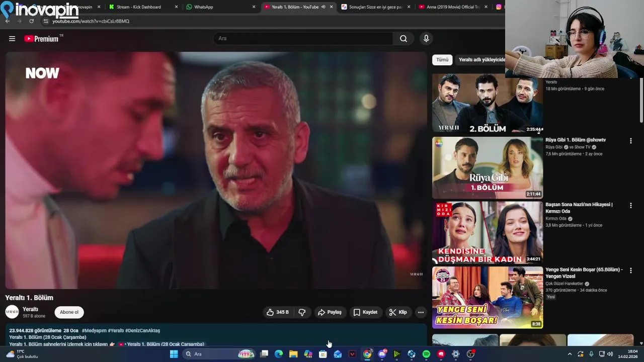Screen dimensions: 644x362
Task: Open the Yeraltı channel name link
Action: (x=30, y=309)
